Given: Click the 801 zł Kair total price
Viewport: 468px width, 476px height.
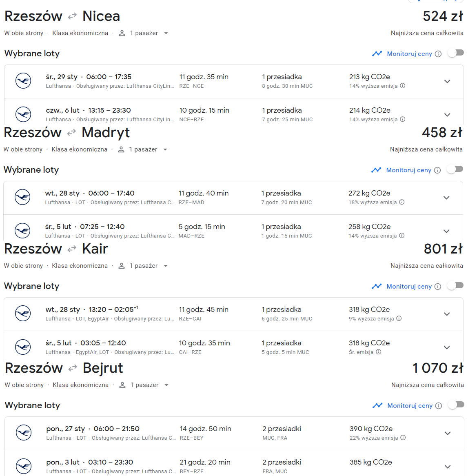Looking at the screenshot, I should tap(444, 249).
